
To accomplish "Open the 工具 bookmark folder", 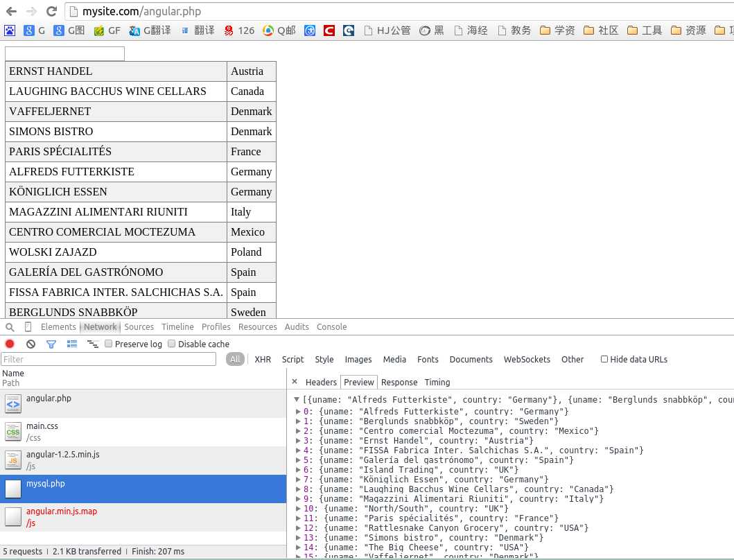I will (x=645, y=31).
